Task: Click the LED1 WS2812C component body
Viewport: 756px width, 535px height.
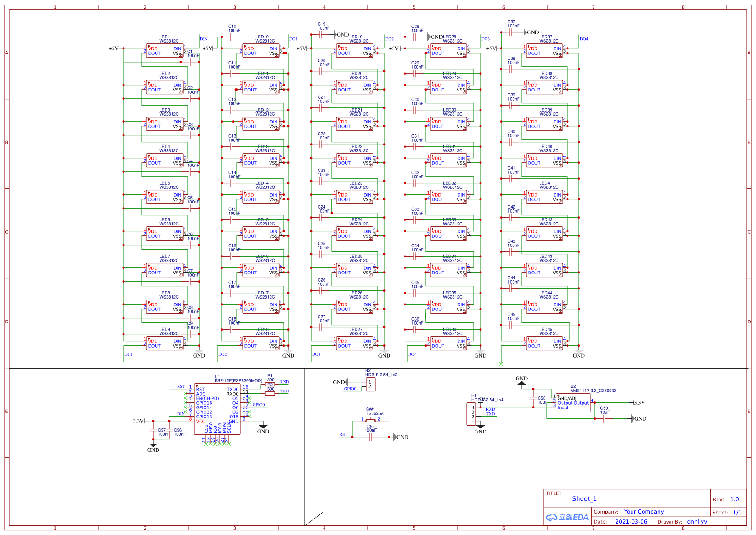Action: coord(165,51)
